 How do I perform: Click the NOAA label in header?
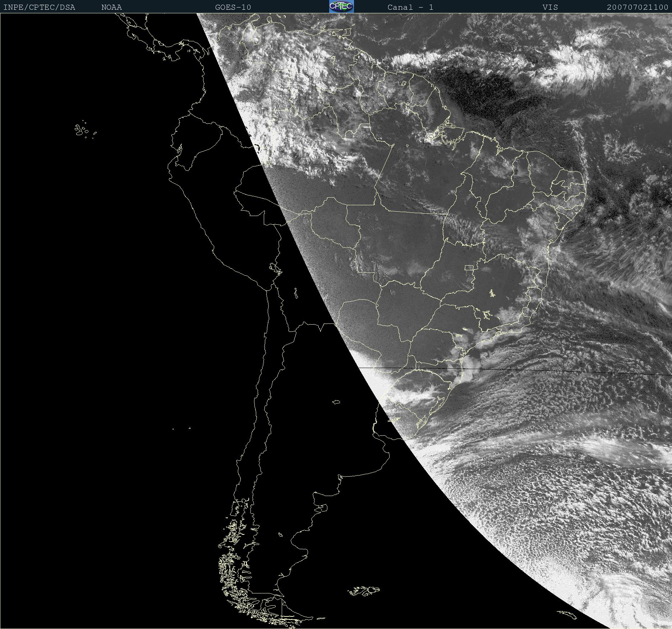click(x=112, y=8)
